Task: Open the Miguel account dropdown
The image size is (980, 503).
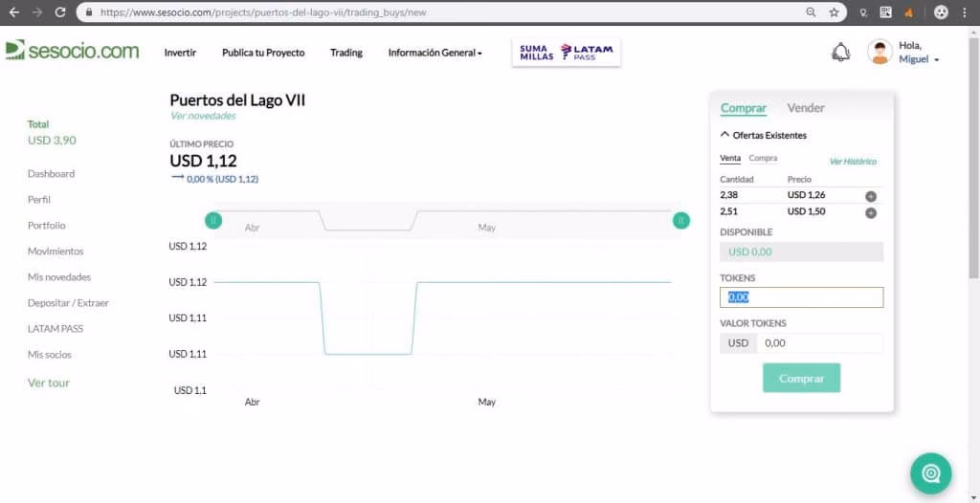Action: 919,59
